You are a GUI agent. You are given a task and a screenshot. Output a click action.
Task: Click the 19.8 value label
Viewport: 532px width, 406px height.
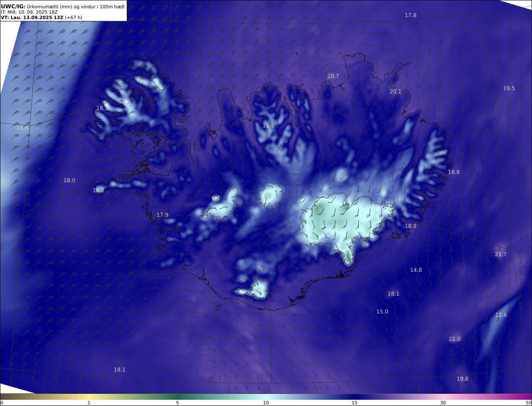click(x=463, y=379)
